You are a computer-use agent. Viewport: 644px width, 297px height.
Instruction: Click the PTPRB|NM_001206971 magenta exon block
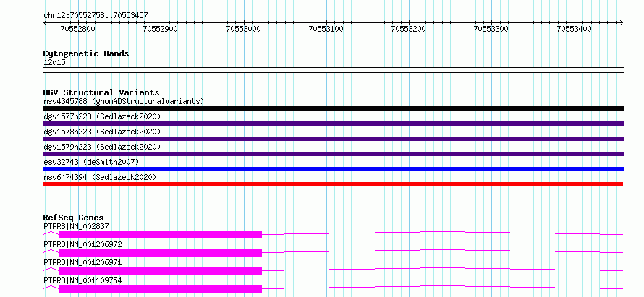point(161,271)
